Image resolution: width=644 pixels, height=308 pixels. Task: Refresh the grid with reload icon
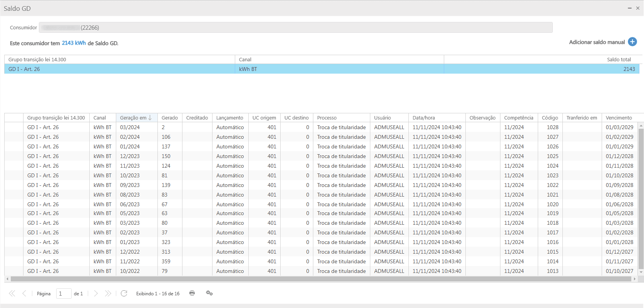pyautogui.click(x=124, y=293)
